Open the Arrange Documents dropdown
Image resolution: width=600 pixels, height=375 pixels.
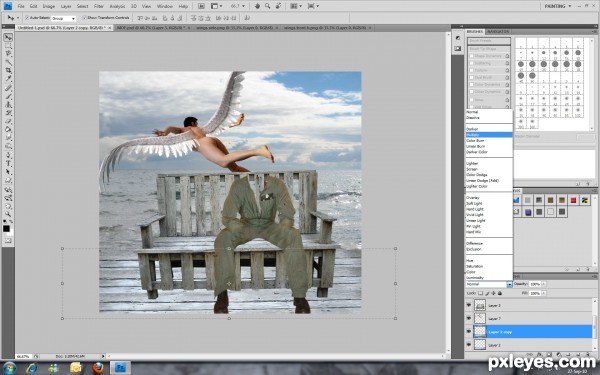tap(295, 6)
